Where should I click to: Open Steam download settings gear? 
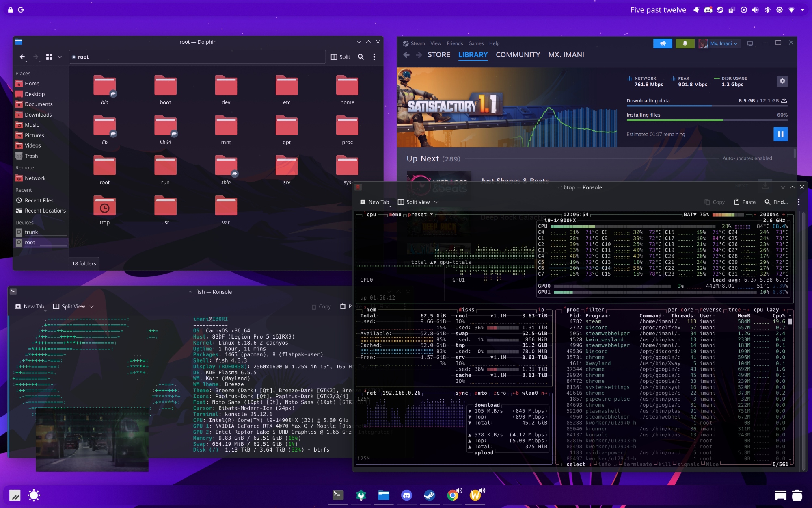(782, 81)
